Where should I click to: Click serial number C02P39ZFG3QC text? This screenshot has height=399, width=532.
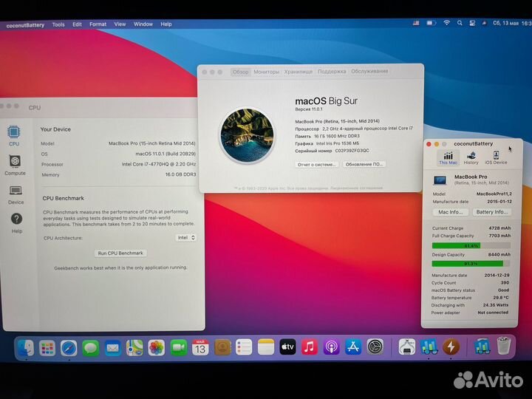(x=352, y=151)
